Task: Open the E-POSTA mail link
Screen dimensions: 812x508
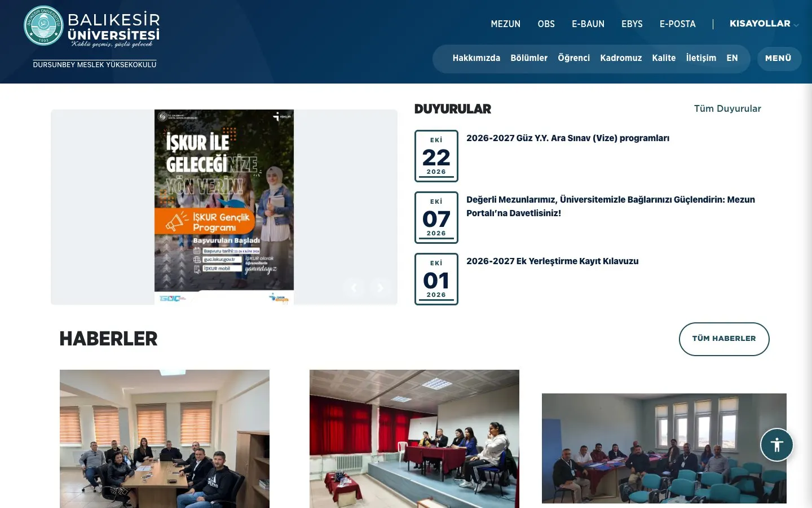Action: point(678,24)
